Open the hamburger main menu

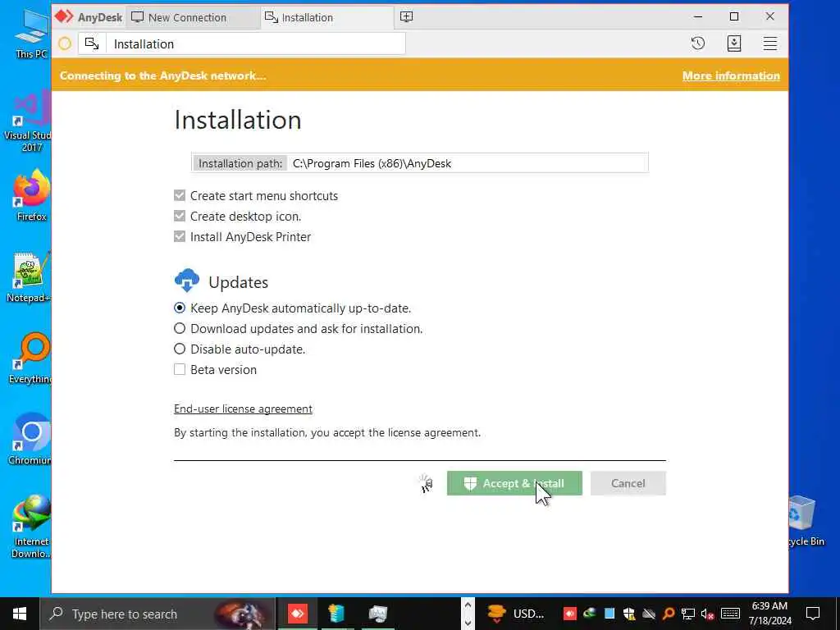[x=769, y=43]
